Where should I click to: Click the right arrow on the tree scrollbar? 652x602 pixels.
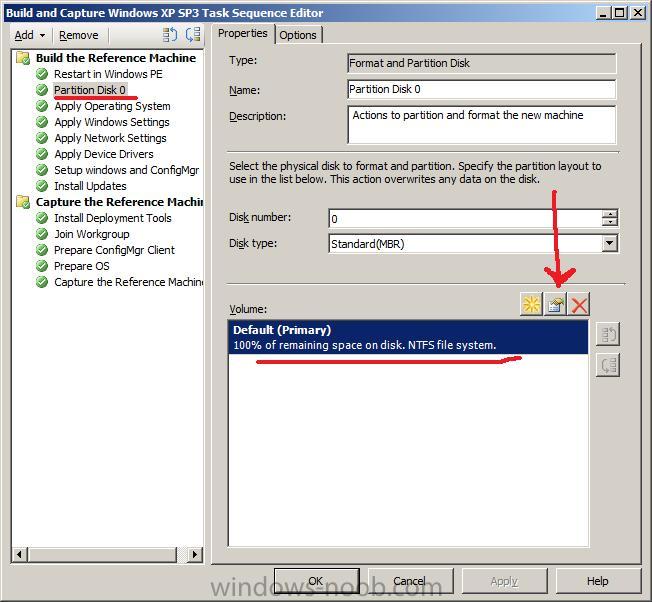pyautogui.click(x=195, y=554)
